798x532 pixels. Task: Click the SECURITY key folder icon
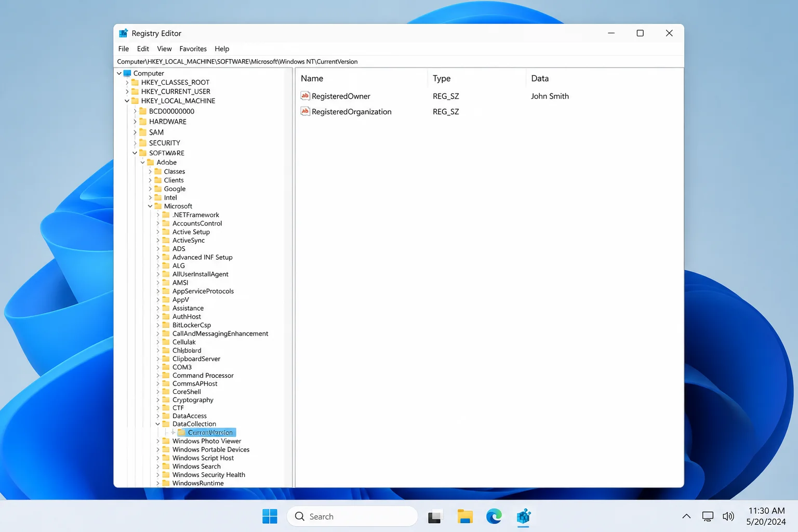pos(143,143)
